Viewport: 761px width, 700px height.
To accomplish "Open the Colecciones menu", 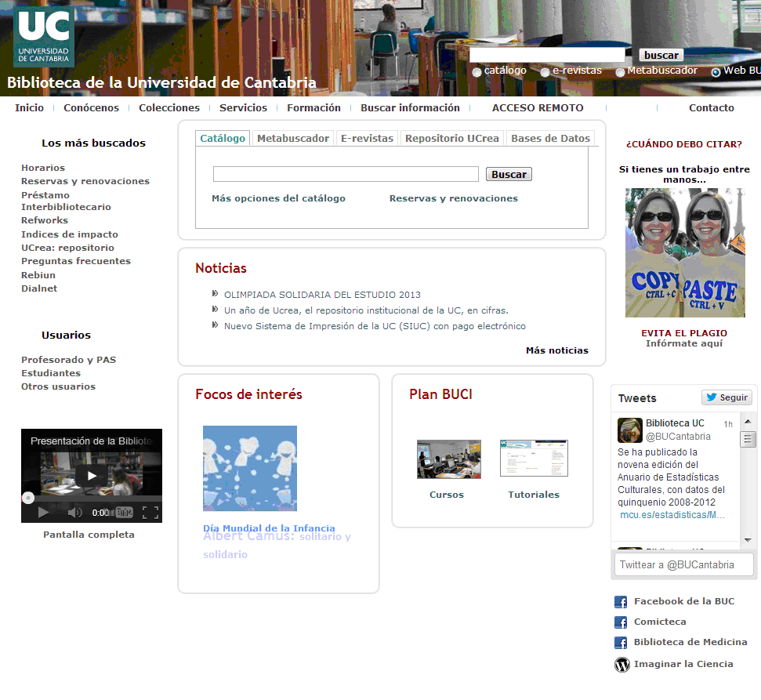I will coord(169,108).
